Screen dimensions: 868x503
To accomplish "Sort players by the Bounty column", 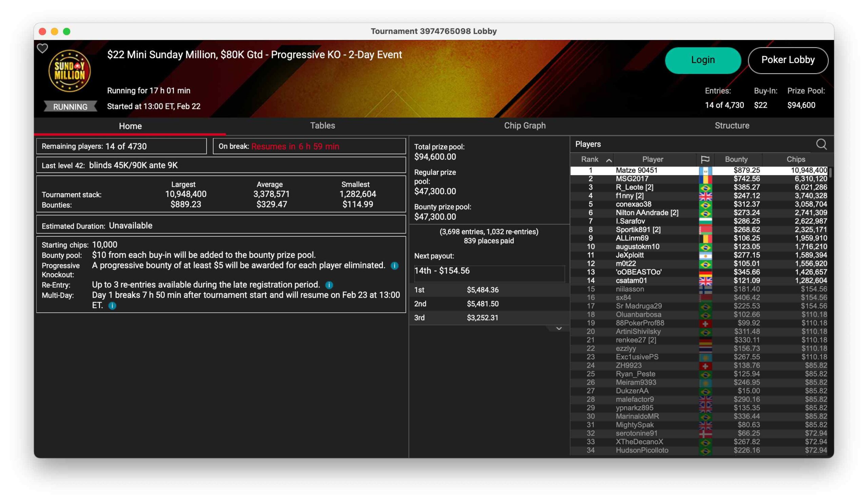I will click(x=736, y=159).
